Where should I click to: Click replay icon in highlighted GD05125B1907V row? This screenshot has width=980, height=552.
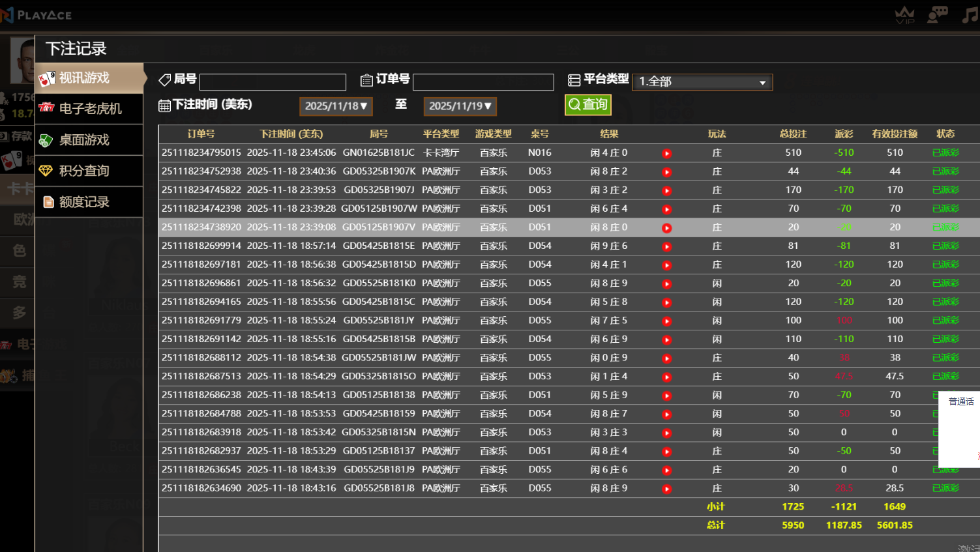click(x=666, y=228)
